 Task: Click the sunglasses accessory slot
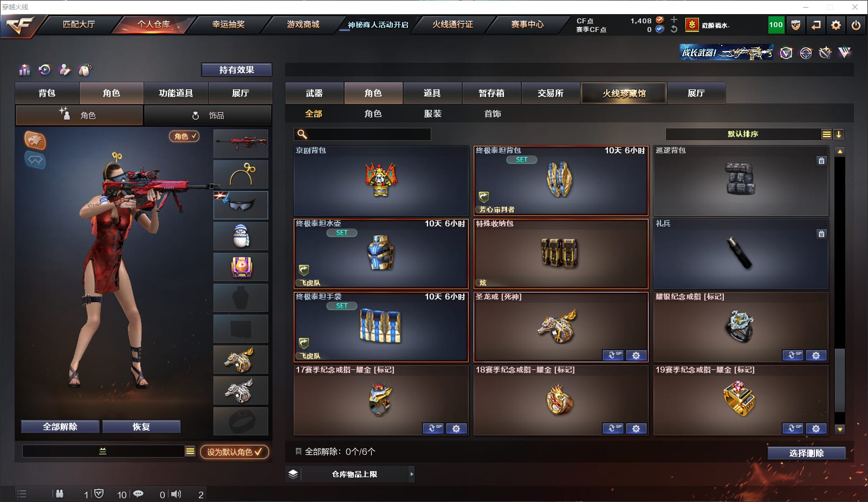tap(241, 205)
